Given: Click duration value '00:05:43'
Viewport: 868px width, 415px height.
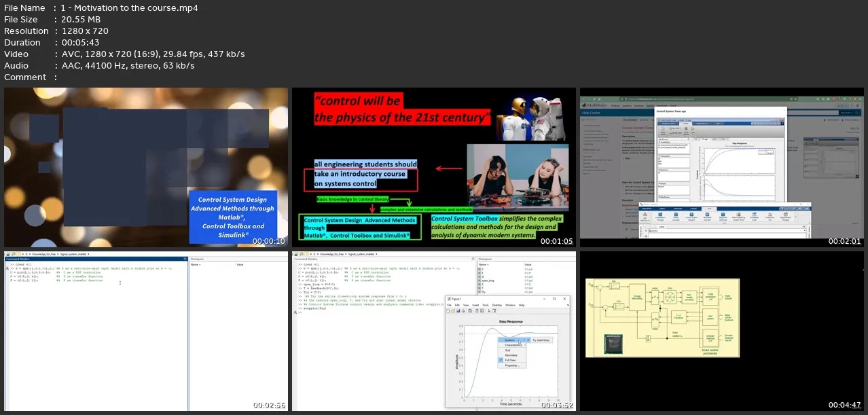Looking at the screenshot, I should click(79, 43).
